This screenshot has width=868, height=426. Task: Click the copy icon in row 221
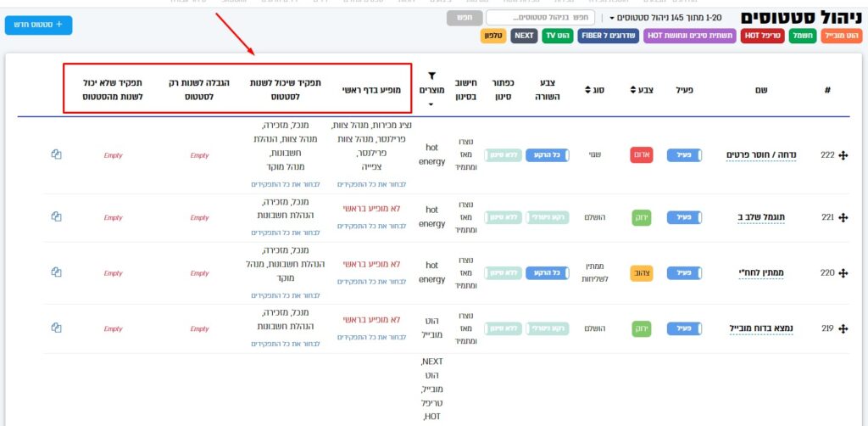[56, 216]
